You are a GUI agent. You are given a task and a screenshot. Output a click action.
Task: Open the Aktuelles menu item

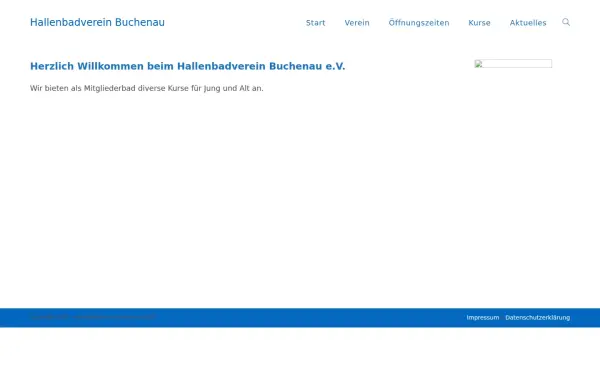[528, 23]
